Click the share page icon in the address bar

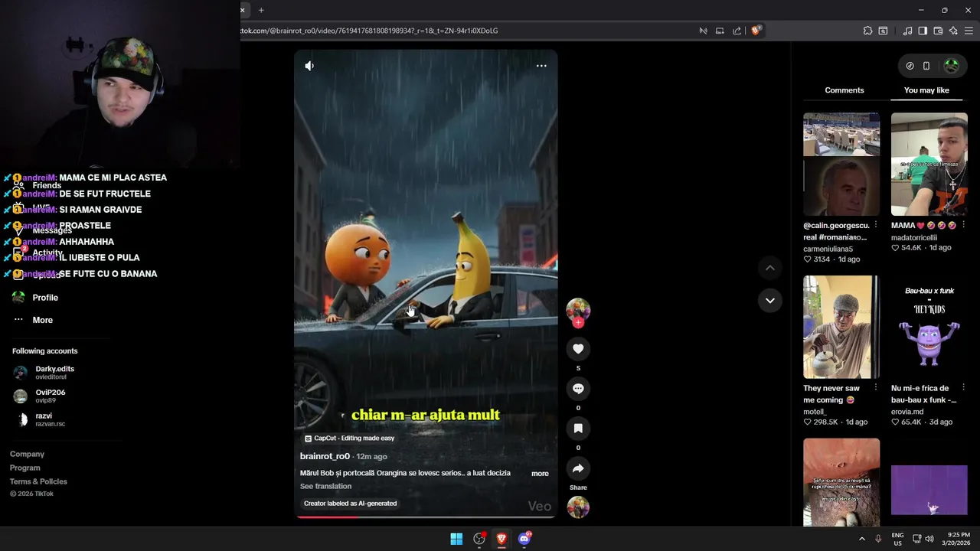737,31
